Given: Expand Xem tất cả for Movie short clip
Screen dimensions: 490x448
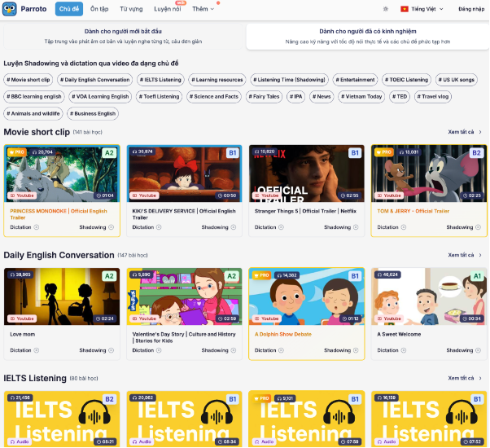Looking at the screenshot, I should pyautogui.click(x=465, y=131).
